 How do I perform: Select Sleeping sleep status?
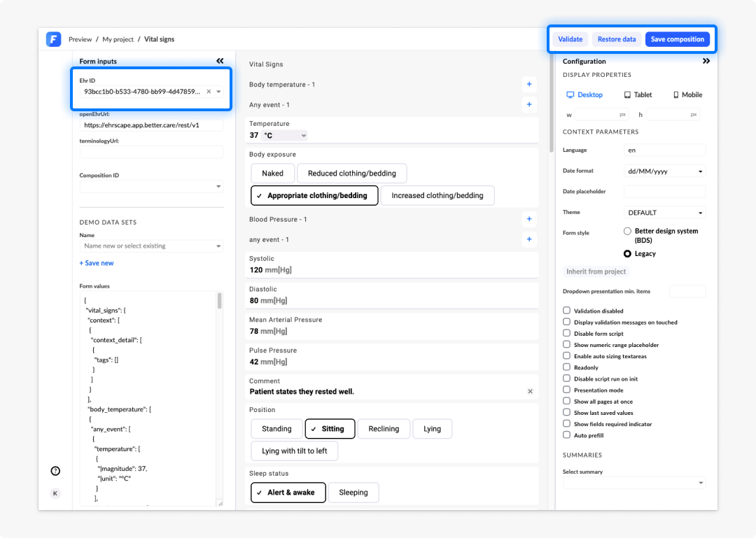click(x=353, y=493)
